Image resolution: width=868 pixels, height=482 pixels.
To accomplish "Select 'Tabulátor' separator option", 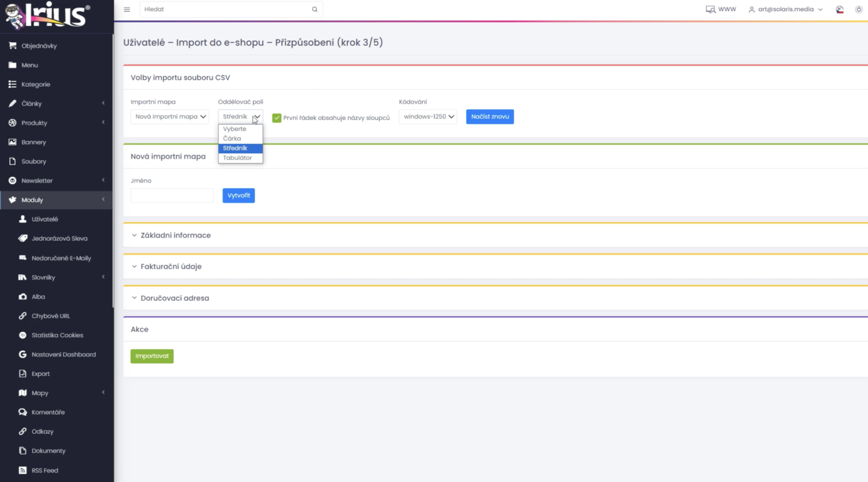I will pos(240,158).
